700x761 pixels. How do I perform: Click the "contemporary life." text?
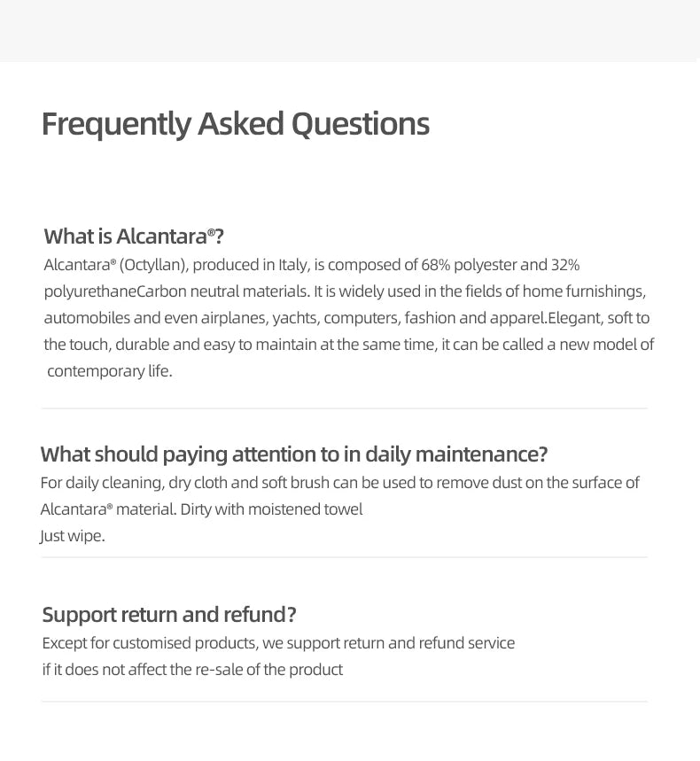click(x=110, y=371)
